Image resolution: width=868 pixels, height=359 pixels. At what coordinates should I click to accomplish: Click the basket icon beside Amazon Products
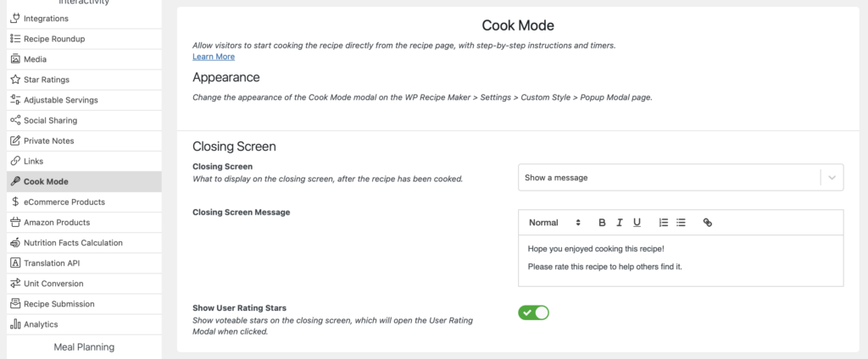15,223
